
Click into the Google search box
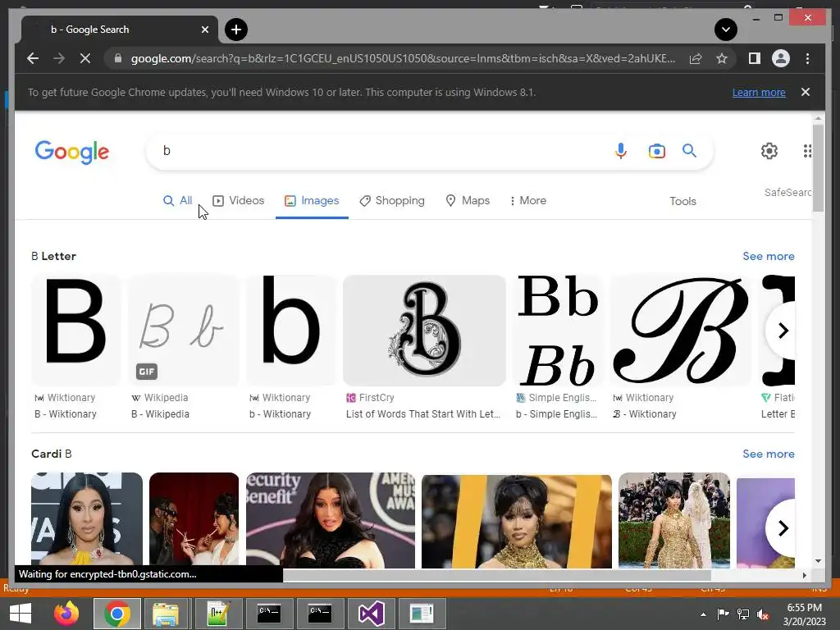click(381, 151)
